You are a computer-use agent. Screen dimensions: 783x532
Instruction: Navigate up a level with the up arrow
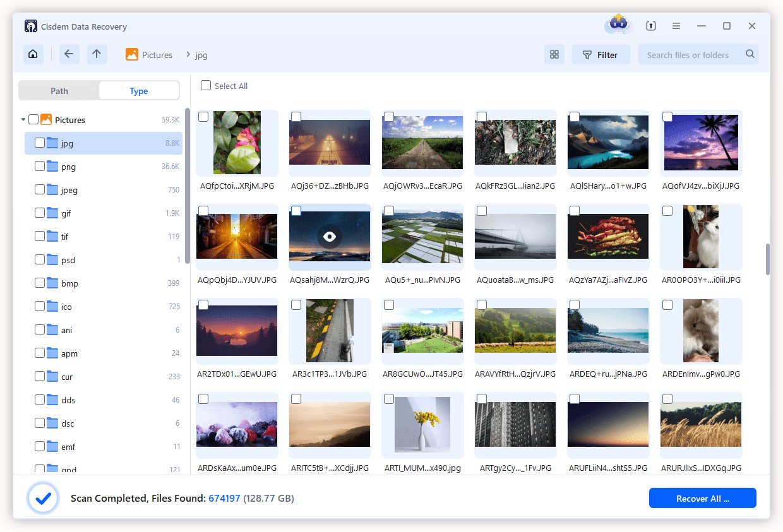tap(97, 54)
